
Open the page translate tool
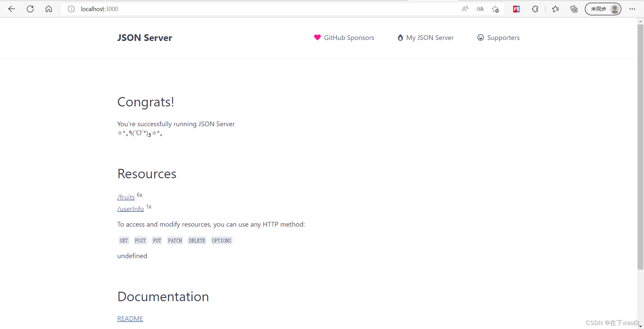pyautogui.click(x=480, y=9)
